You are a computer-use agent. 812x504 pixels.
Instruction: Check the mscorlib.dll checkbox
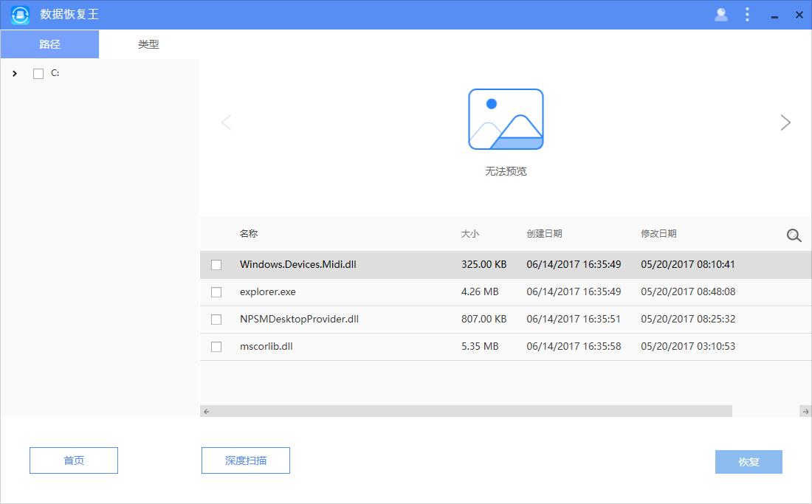216,347
